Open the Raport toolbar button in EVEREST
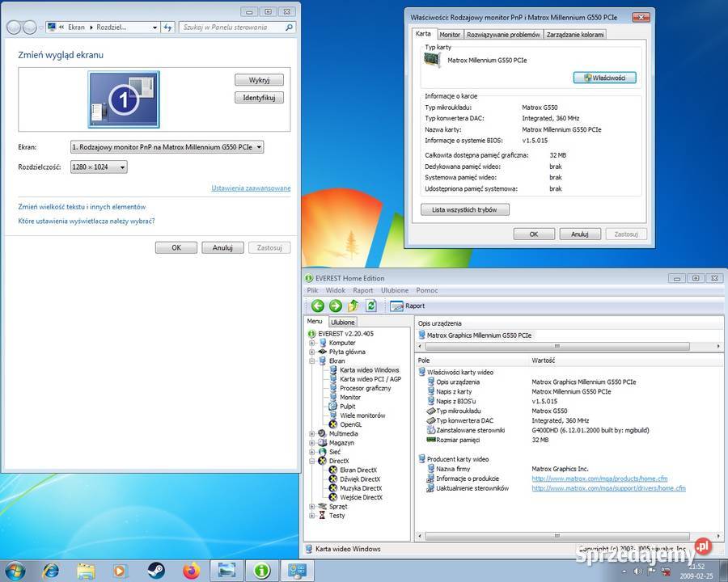The width and height of the screenshot is (728, 582). pos(407,306)
